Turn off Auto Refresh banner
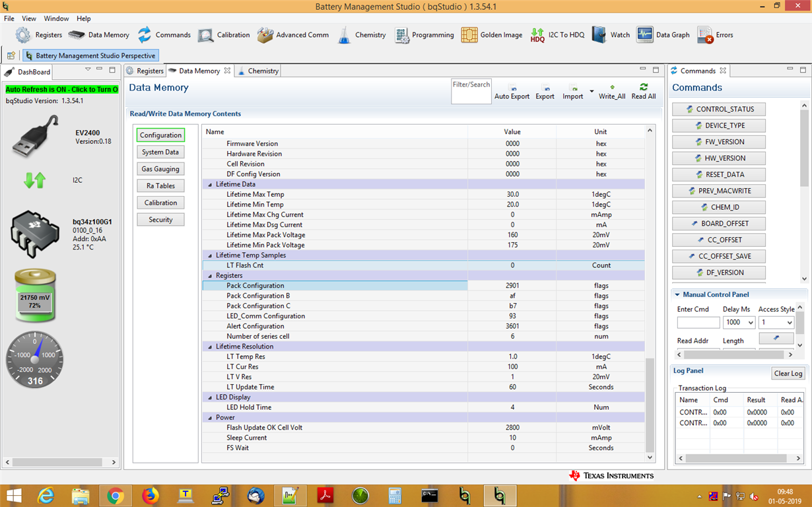Screen dimensions: 812x507 point(62,89)
